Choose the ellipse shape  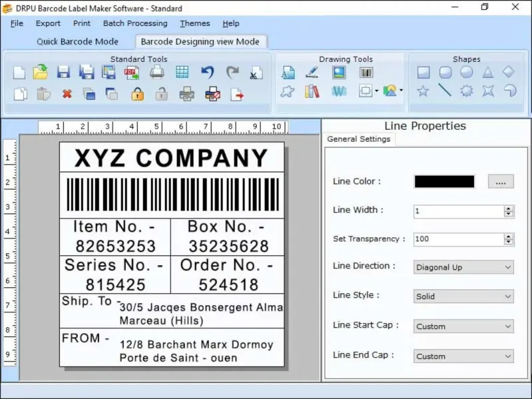point(467,72)
